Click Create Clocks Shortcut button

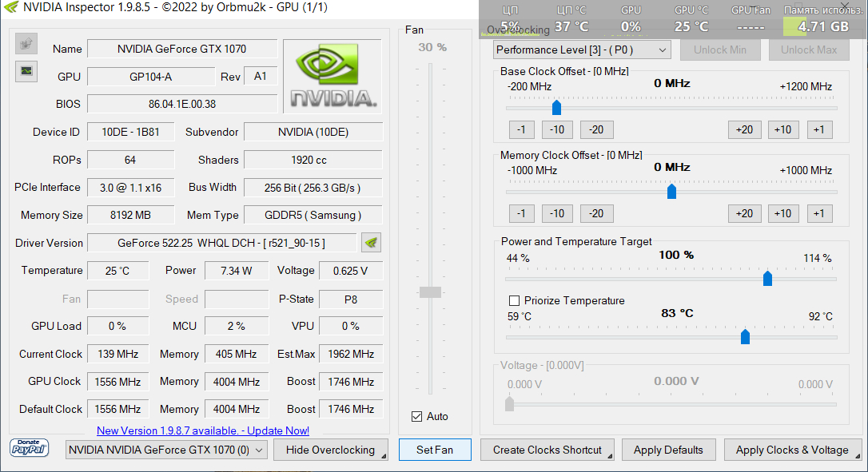click(547, 450)
